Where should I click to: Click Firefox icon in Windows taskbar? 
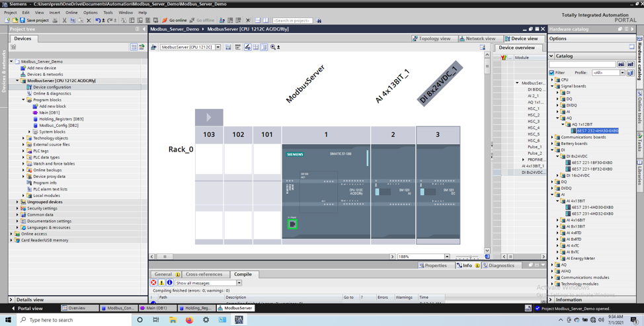click(189, 320)
